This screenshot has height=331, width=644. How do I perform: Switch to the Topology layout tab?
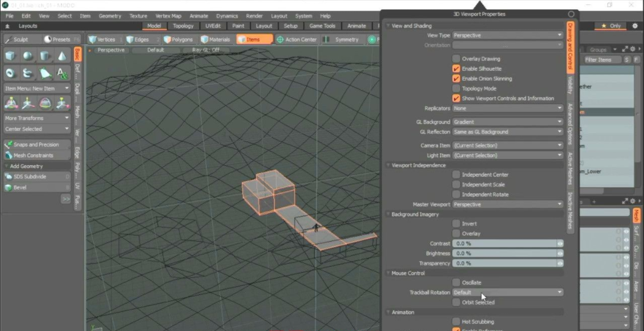click(x=183, y=26)
